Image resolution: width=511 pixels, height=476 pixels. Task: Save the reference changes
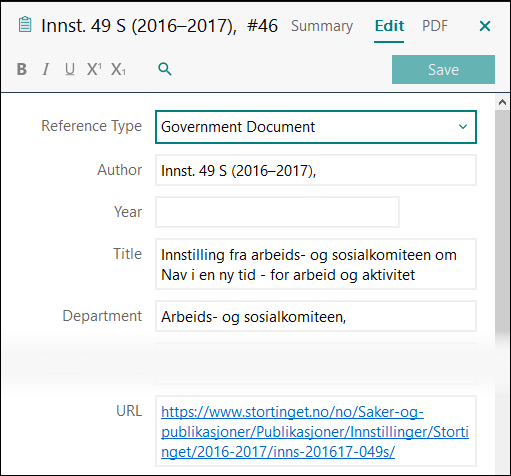[443, 70]
